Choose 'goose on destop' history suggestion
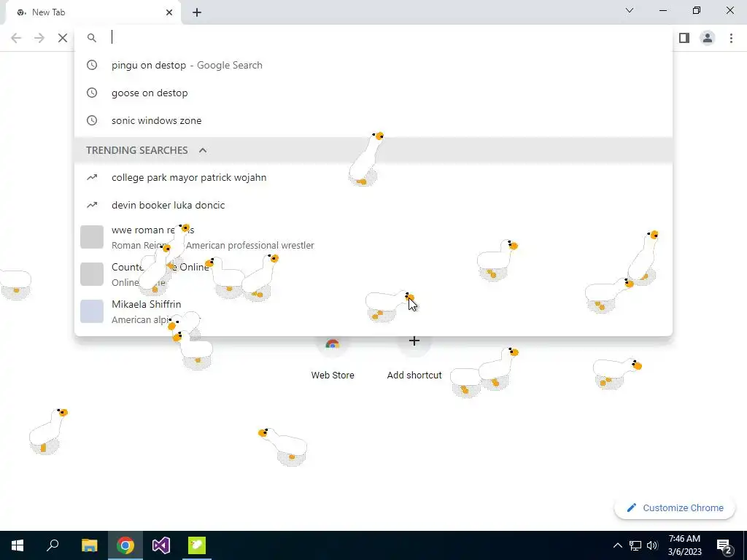 pos(373,93)
